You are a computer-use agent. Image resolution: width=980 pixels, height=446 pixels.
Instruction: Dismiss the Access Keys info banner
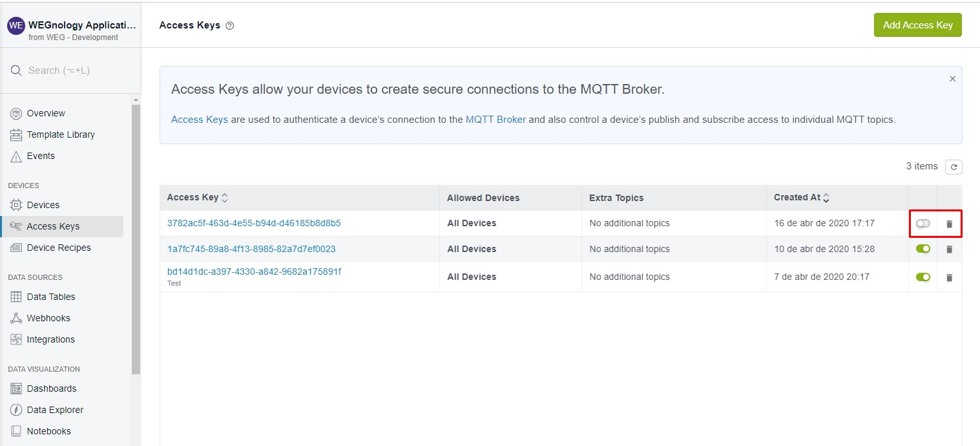pyautogui.click(x=952, y=79)
